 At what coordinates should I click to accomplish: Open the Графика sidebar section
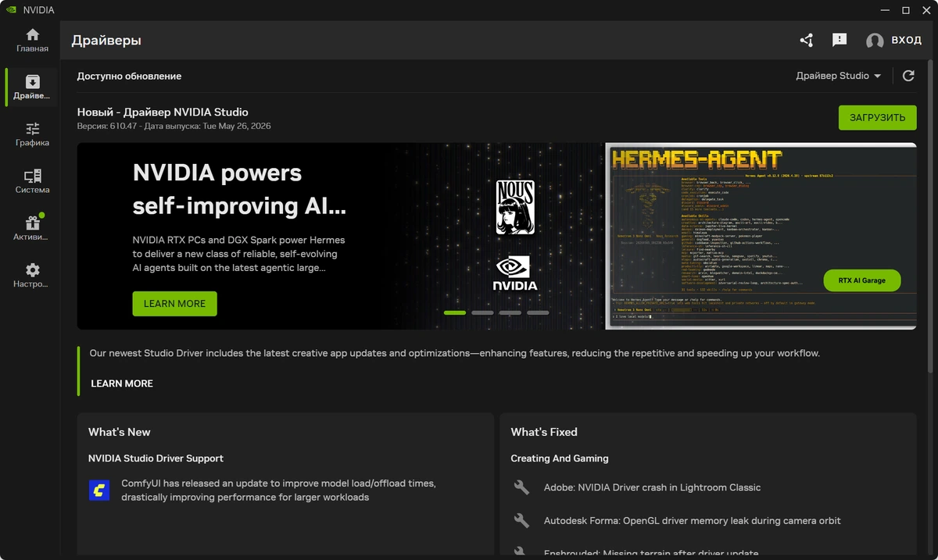[x=32, y=134]
